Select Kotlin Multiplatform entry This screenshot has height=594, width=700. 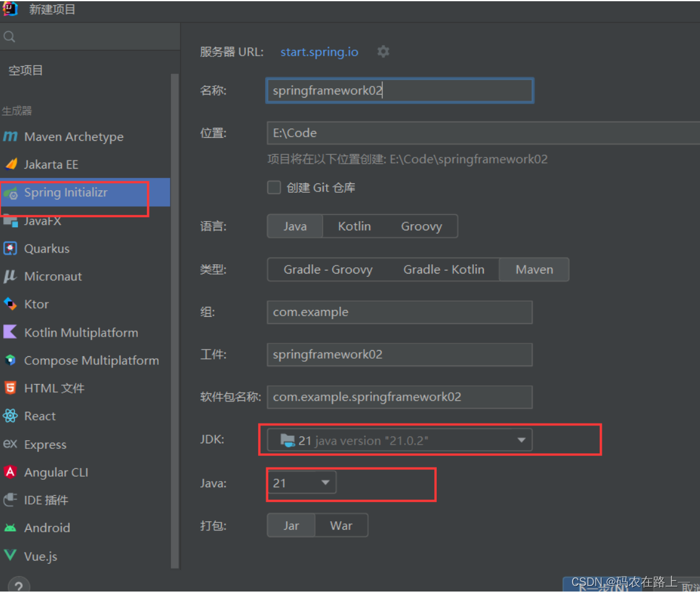(85, 332)
